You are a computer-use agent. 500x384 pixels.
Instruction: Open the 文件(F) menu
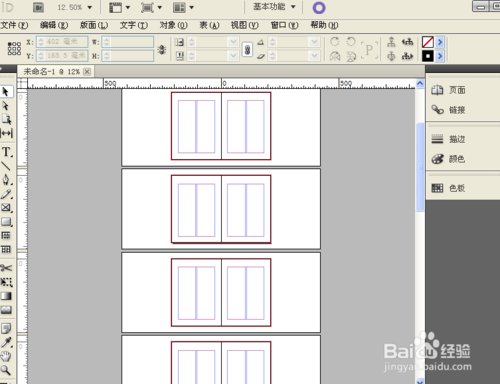(x=14, y=25)
